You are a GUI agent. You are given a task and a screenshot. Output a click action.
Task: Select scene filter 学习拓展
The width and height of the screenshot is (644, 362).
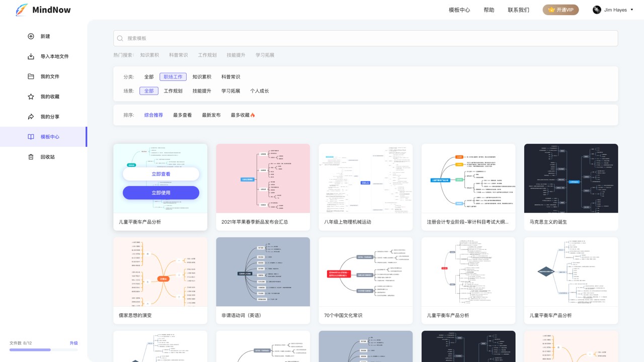point(231,91)
